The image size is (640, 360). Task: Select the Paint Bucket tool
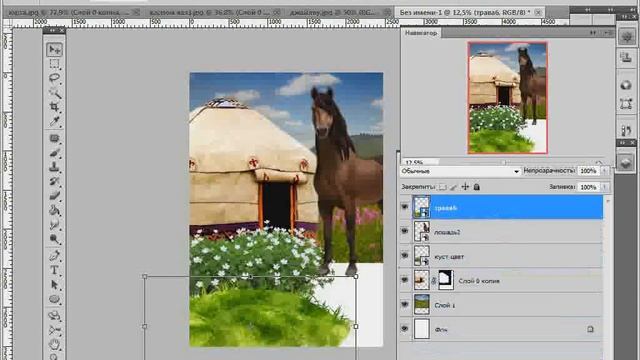click(54, 210)
